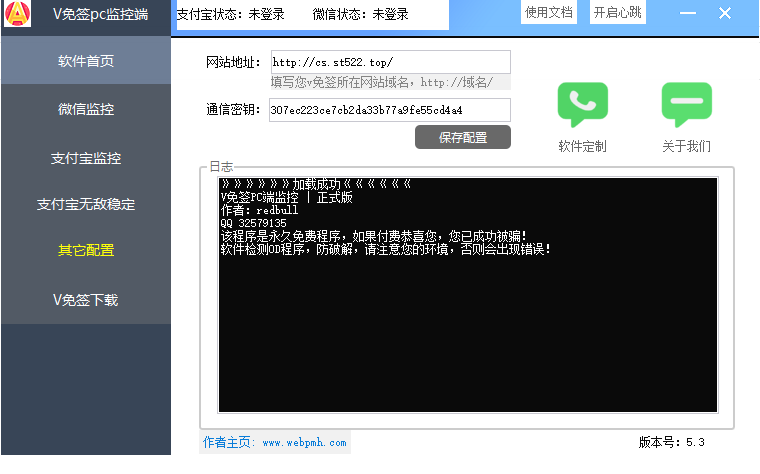Focus the 通信密钥 key input field

point(390,110)
